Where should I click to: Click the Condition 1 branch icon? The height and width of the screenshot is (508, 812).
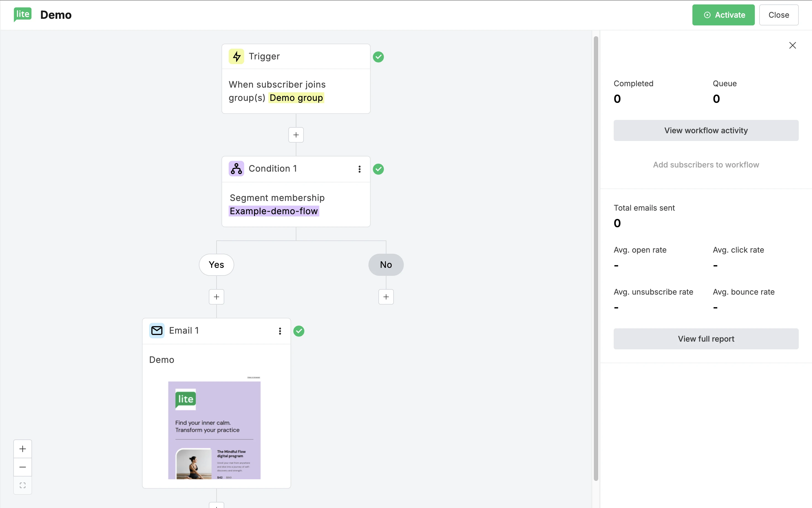(x=236, y=169)
